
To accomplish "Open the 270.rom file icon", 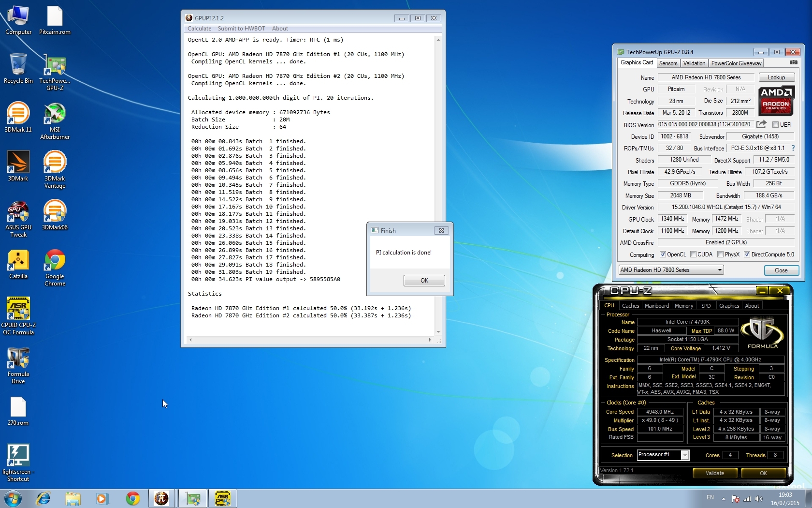I will coord(18,411).
